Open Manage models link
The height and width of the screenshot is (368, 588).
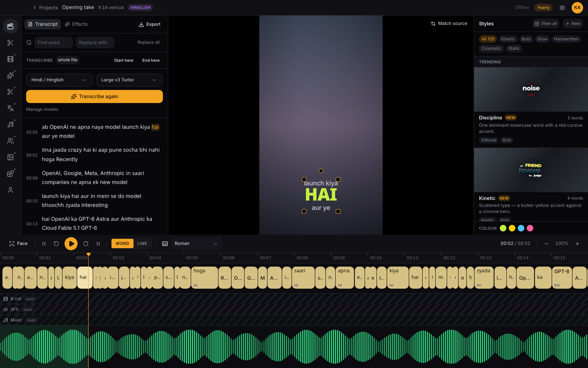point(42,110)
